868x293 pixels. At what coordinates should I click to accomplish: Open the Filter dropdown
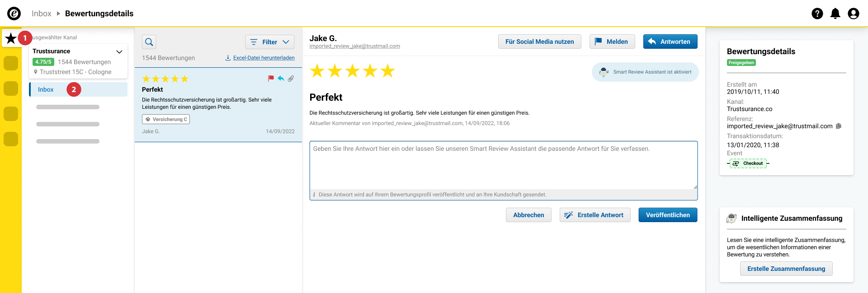269,42
